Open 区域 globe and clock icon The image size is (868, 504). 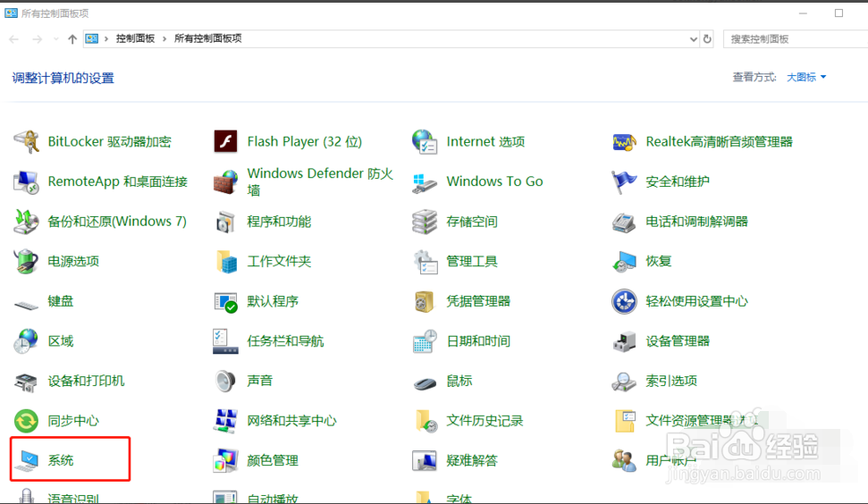pos(26,340)
